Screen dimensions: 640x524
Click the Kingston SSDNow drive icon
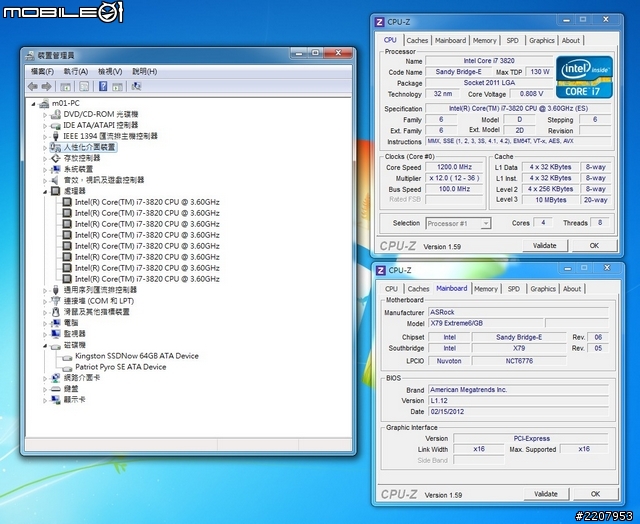click(x=67, y=357)
